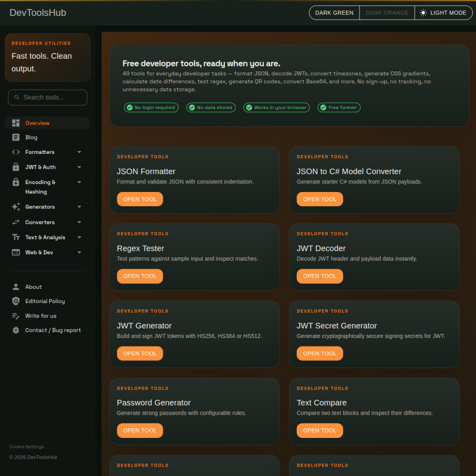The image size is (476, 476).
Task: Open the JWT Generator tool
Action: (x=140, y=353)
